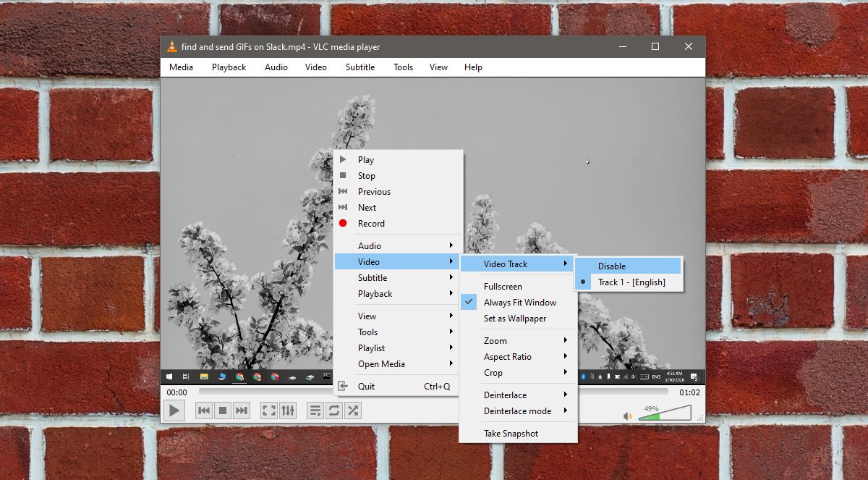The height and width of the screenshot is (480, 868).
Task: Expand the Deinterlace mode submenu
Action: (519, 411)
